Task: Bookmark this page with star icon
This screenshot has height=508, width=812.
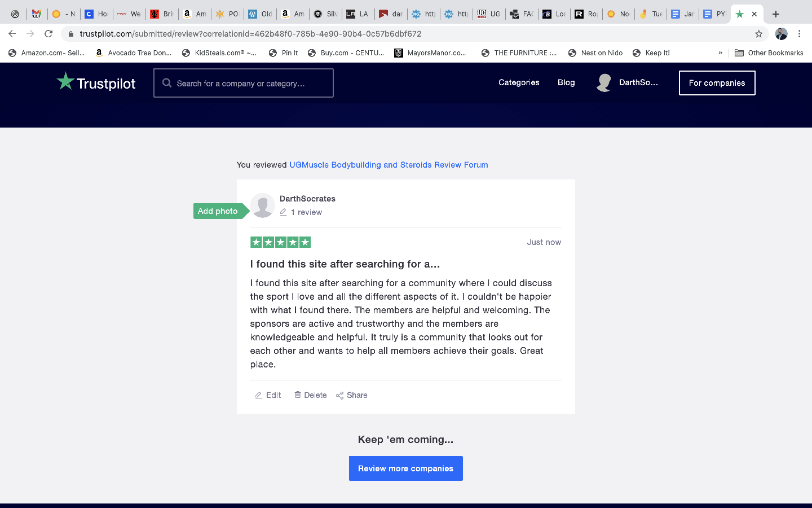Action: click(x=758, y=34)
